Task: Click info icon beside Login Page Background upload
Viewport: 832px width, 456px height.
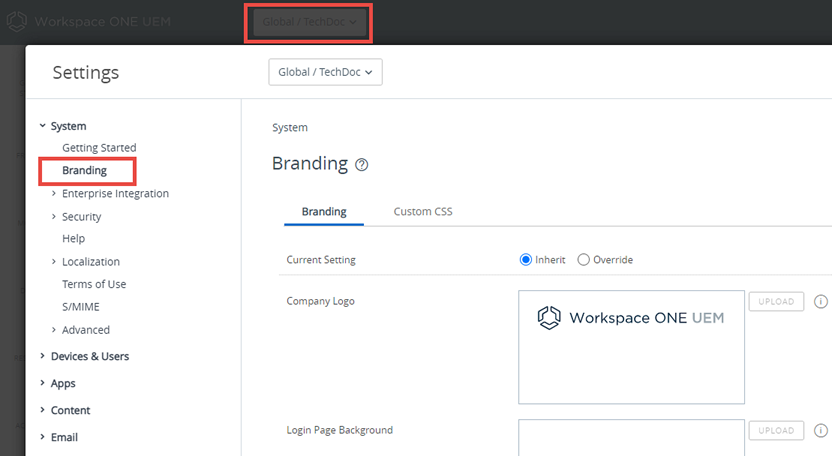Action: pos(820,431)
